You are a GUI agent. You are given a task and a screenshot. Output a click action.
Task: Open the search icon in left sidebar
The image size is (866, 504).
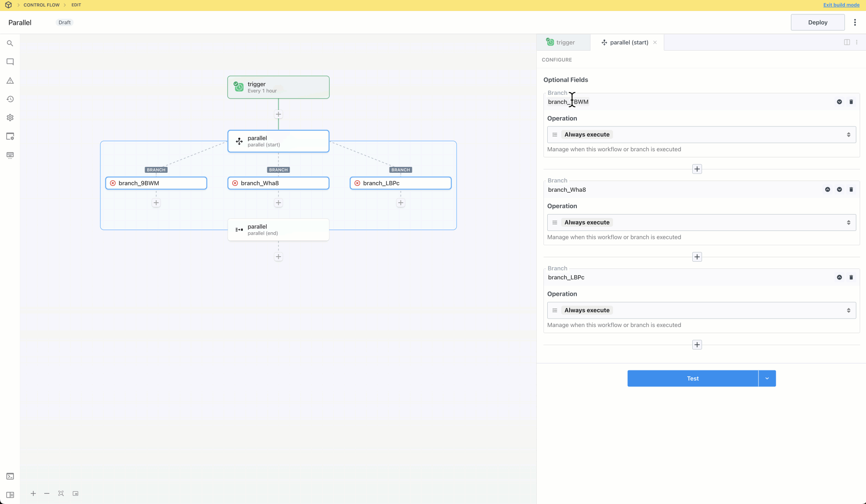[x=10, y=43]
